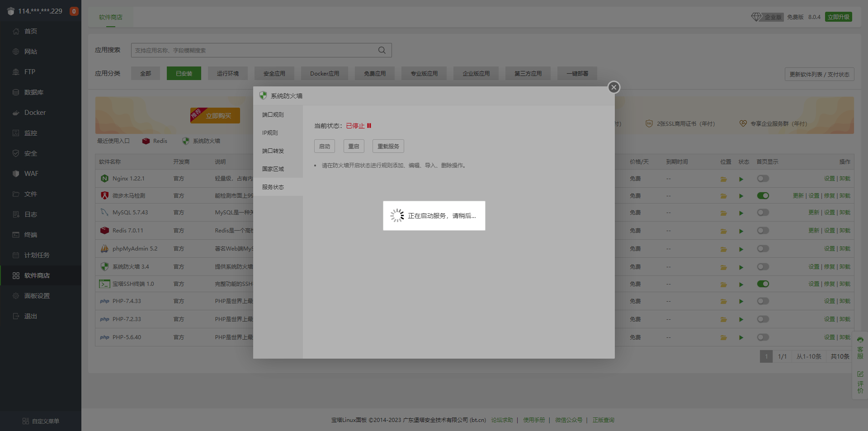The image size is (868, 431).
Task: Toggle homepage display for PHP-7.4.33
Action: pos(763,301)
